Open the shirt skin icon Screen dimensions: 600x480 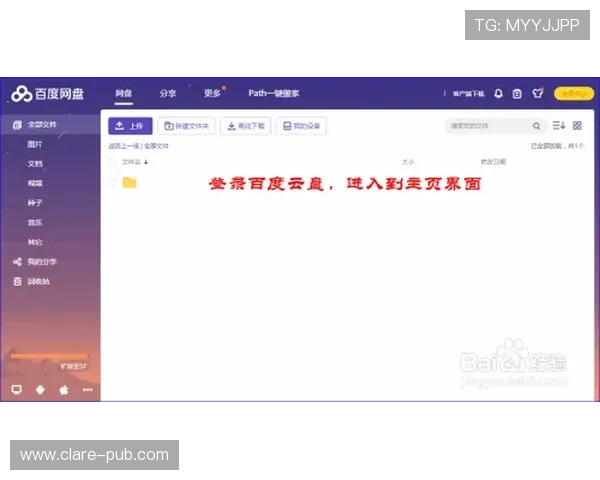[538, 93]
